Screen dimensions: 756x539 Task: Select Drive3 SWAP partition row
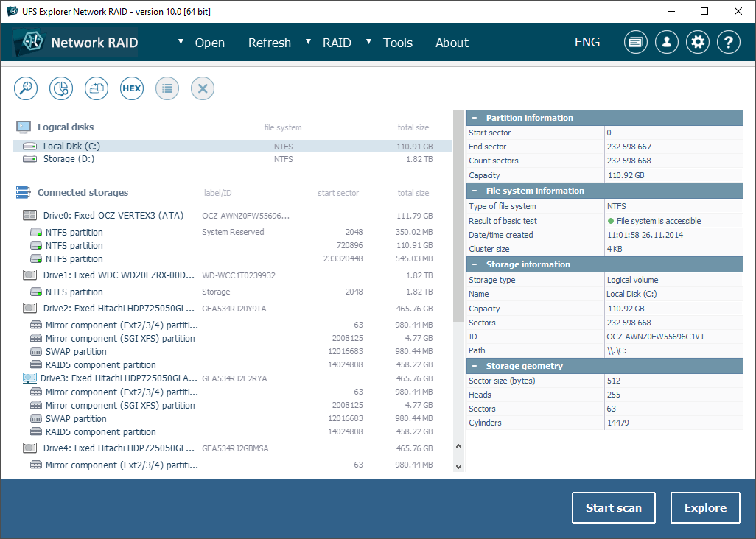tap(232, 418)
